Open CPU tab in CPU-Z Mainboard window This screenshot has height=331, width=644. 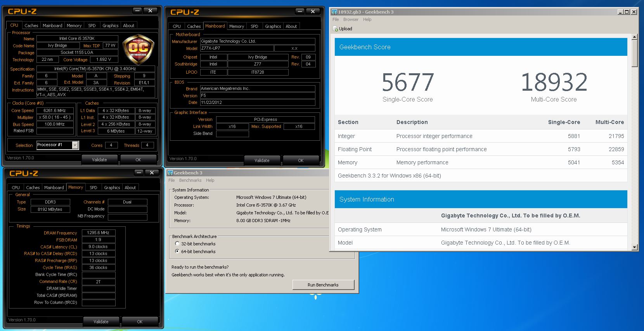click(177, 26)
